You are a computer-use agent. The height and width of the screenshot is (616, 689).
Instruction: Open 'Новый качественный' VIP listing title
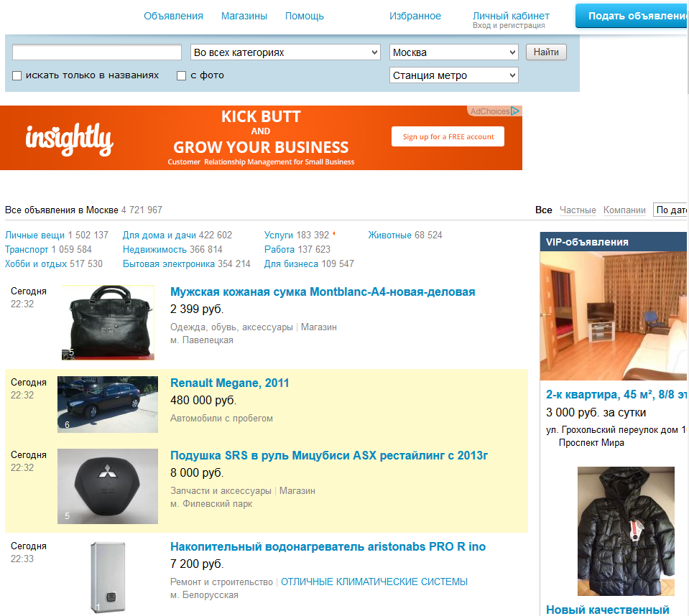tap(607, 610)
